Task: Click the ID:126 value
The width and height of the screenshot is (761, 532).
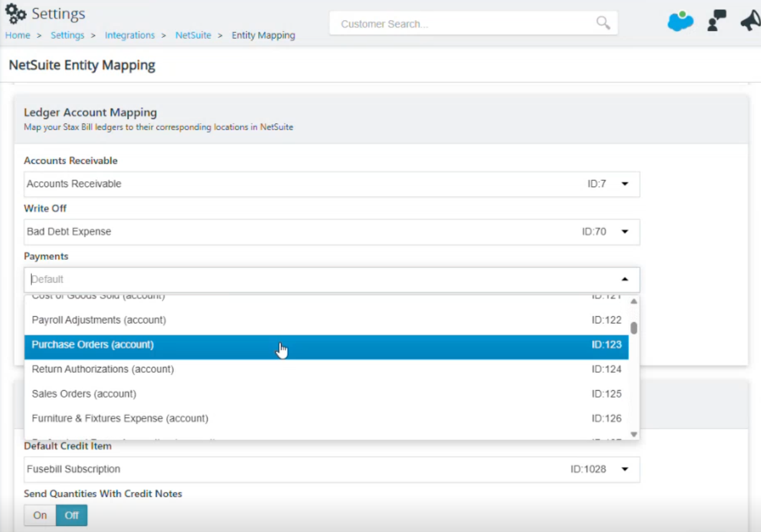Action: 607,419
